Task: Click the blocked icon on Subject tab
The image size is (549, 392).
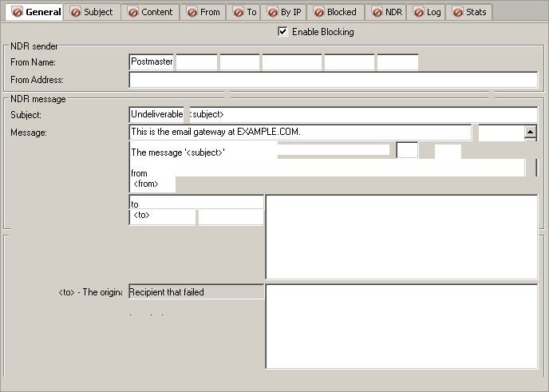Action: (x=75, y=12)
